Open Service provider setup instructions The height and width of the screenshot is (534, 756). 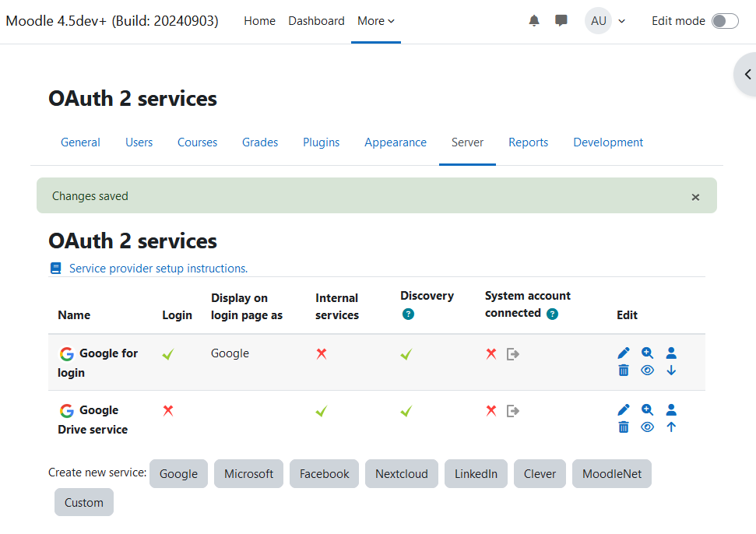click(x=158, y=269)
